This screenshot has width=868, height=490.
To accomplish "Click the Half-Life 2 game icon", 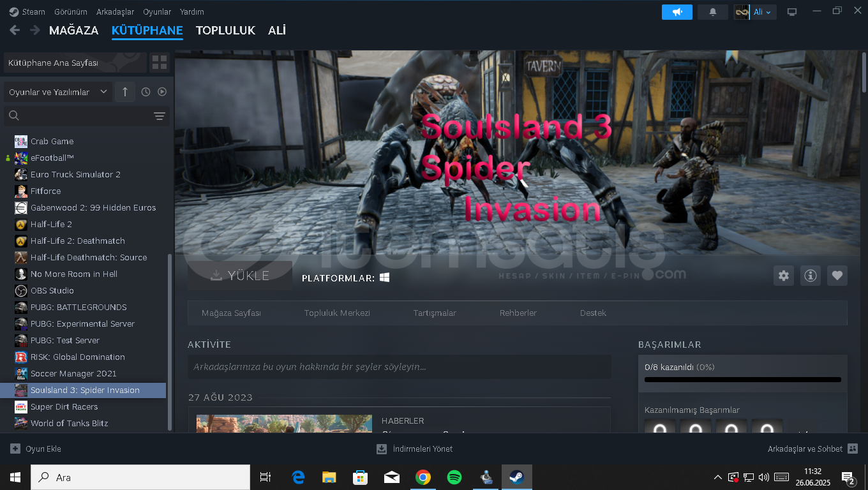I will (x=21, y=225).
